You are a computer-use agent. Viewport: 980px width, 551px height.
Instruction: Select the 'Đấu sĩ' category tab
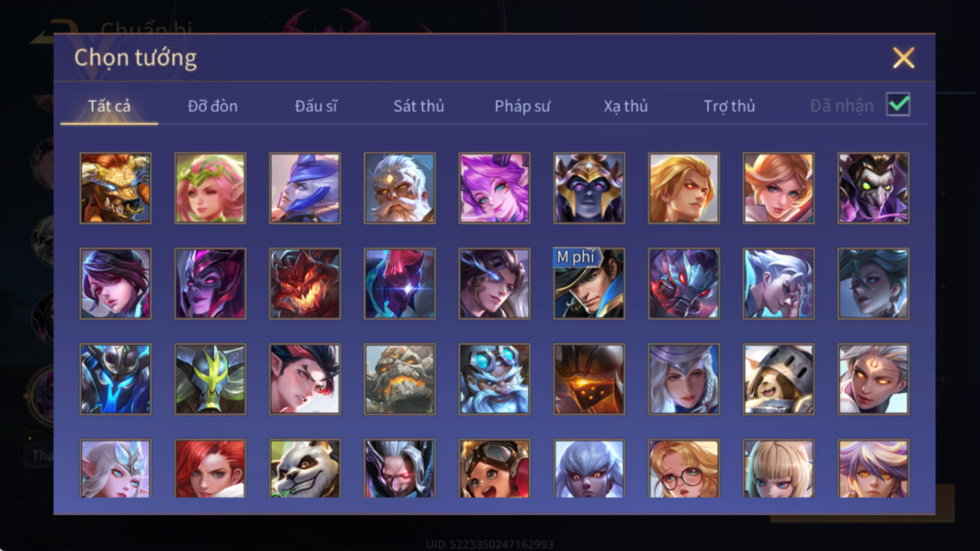click(x=316, y=106)
